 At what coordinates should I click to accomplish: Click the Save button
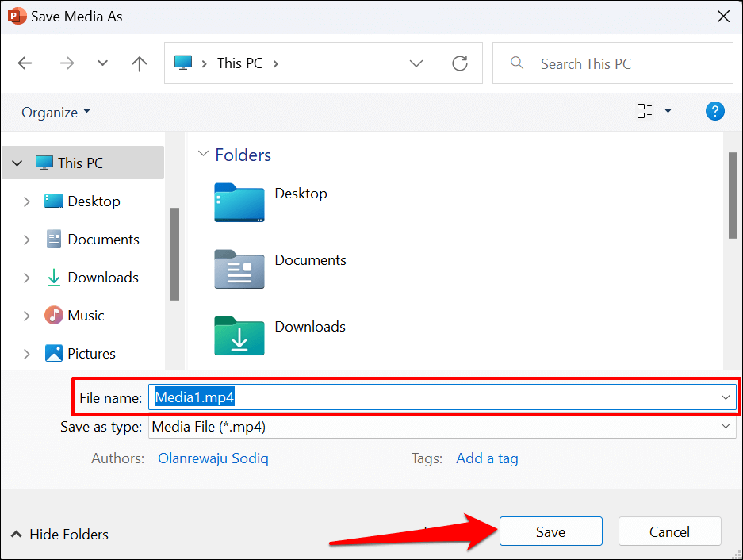click(550, 532)
